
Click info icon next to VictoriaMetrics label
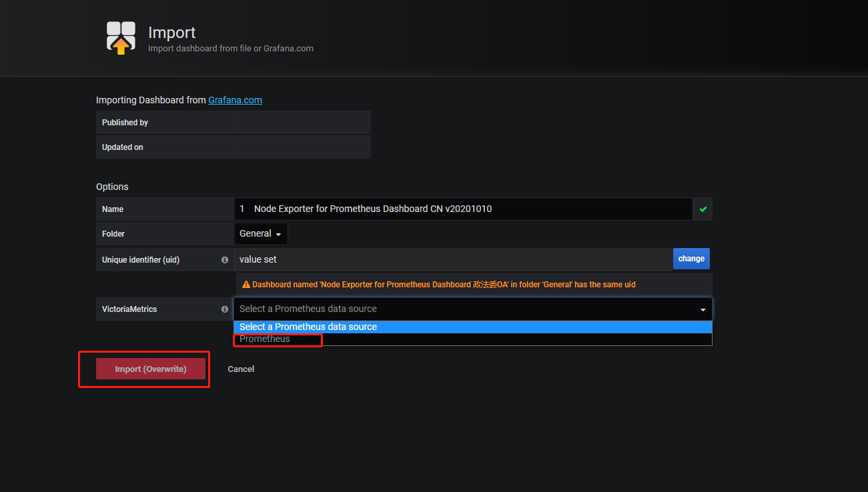tap(225, 309)
